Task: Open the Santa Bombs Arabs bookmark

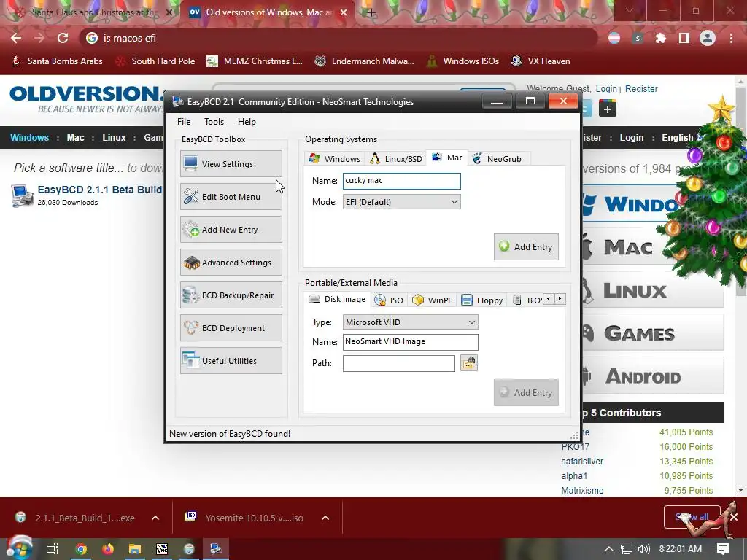Action: click(x=57, y=61)
